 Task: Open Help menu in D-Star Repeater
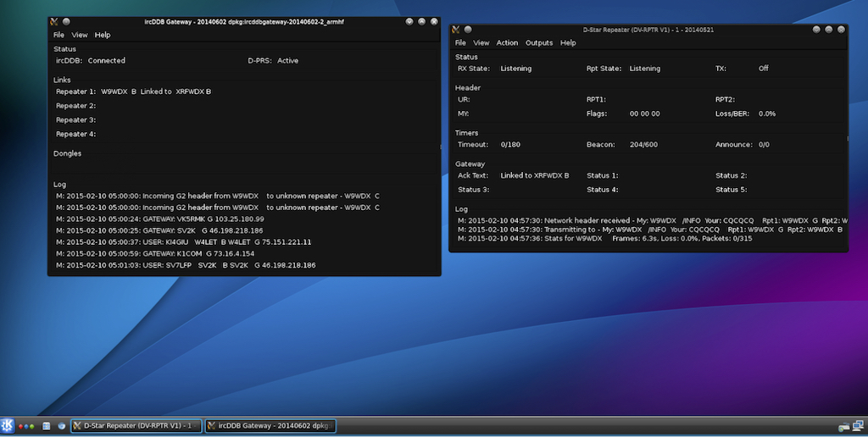(x=568, y=43)
